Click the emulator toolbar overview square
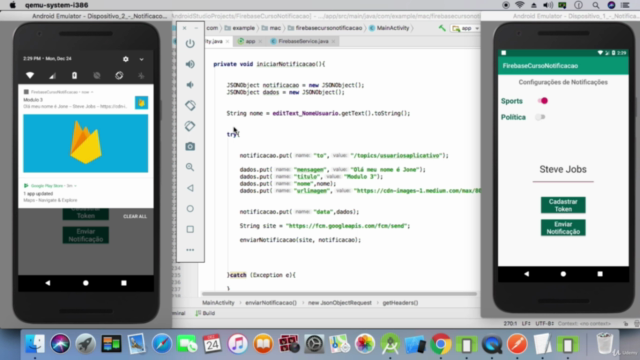The image size is (640, 360). [190, 229]
